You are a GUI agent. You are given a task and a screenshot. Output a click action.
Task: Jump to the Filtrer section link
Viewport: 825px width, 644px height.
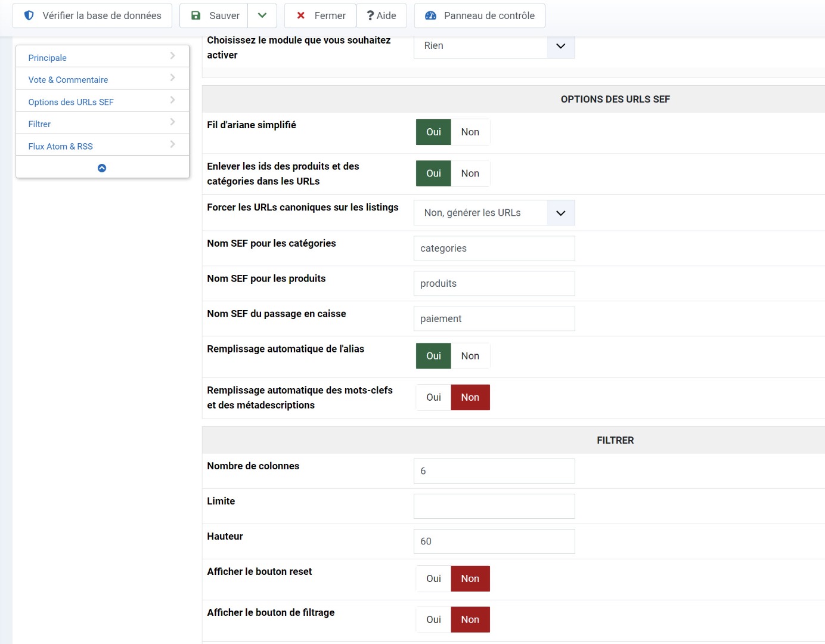(x=39, y=124)
